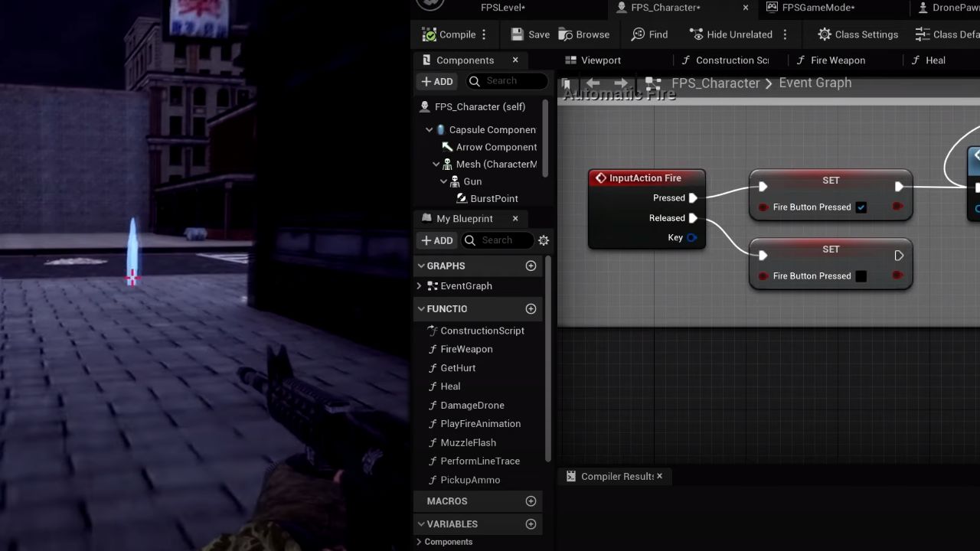Collapse the Capsule Component tree node
This screenshot has height=551, width=980.
430,130
